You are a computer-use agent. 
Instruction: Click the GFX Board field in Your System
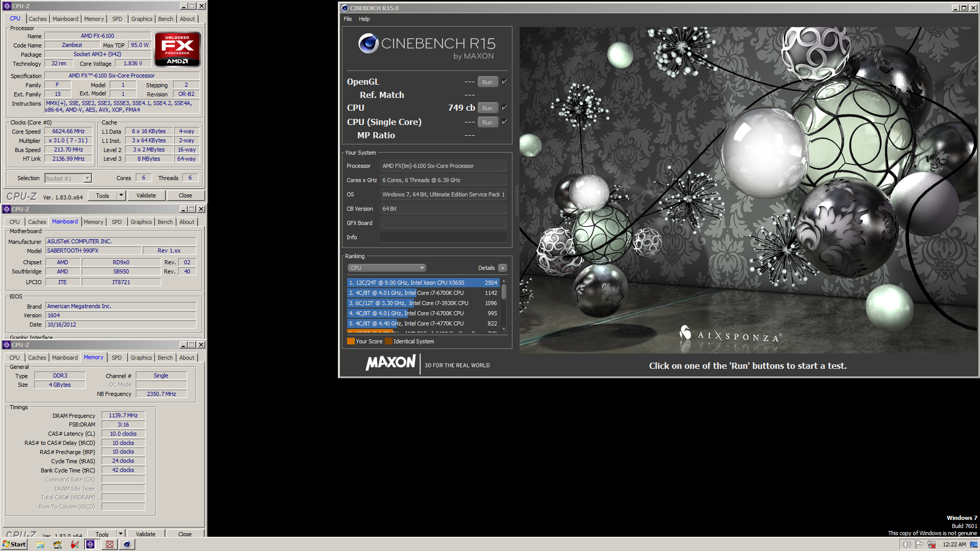(x=443, y=223)
